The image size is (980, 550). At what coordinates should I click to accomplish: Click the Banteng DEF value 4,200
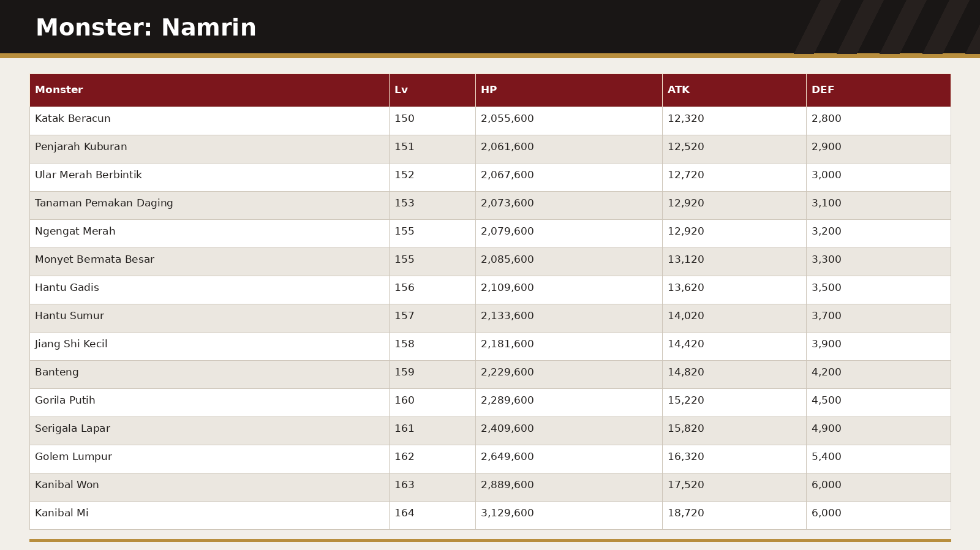[x=826, y=372]
